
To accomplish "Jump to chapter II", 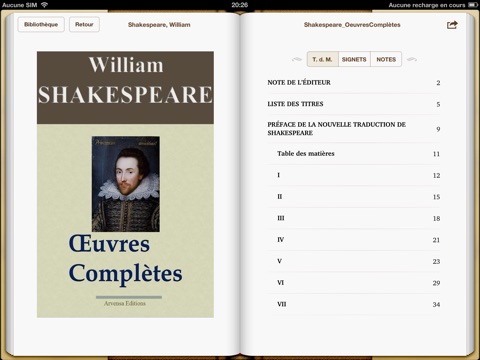I will point(354,197).
